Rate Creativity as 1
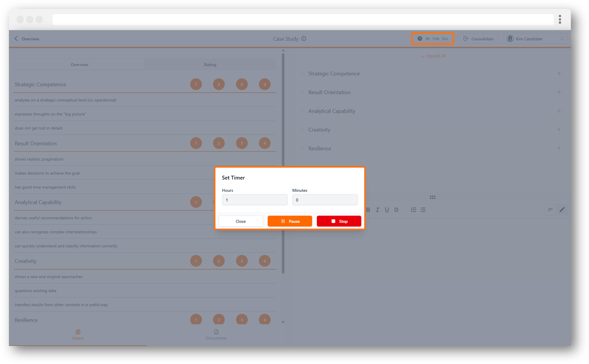The height and width of the screenshot is (364, 589). point(196,261)
